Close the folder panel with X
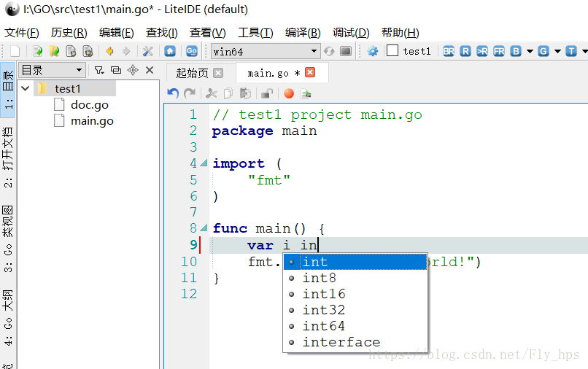The image size is (588, 369). (x=150, y=70)
